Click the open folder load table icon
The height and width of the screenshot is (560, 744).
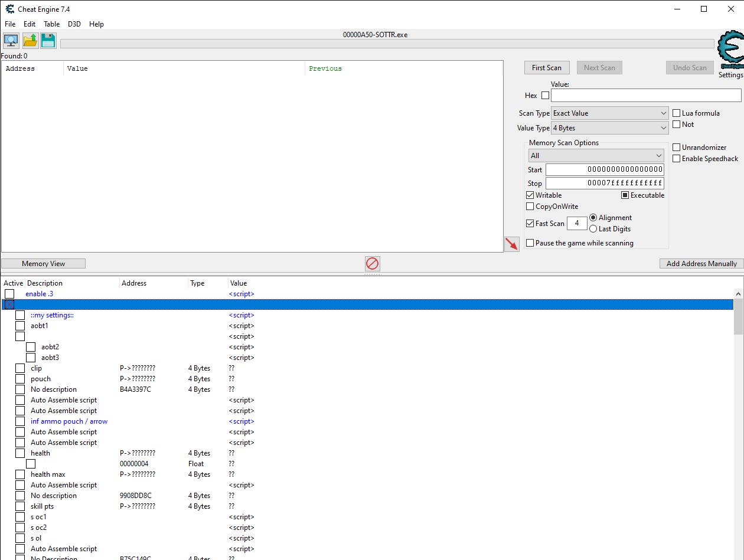point(30,41)
